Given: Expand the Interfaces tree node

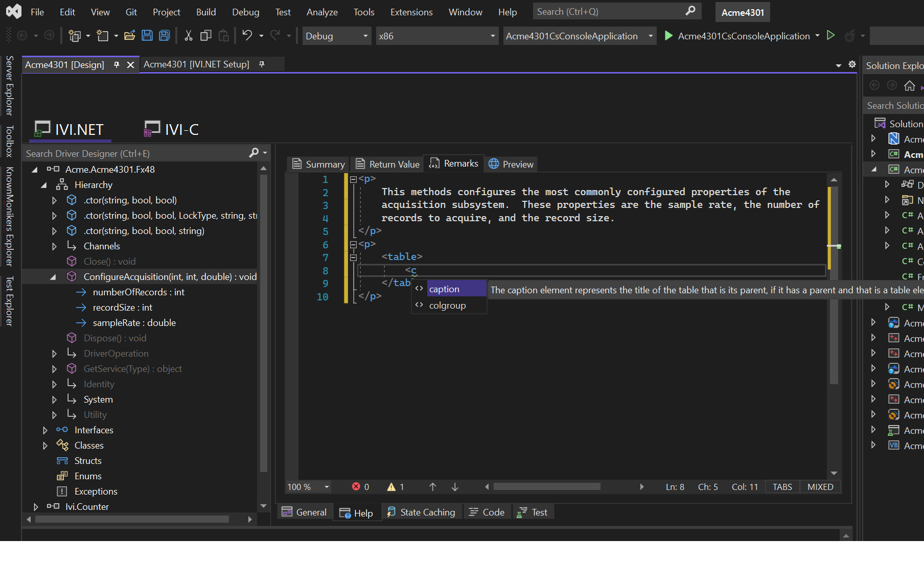Looking at the screenshot, I should point(45,430).
